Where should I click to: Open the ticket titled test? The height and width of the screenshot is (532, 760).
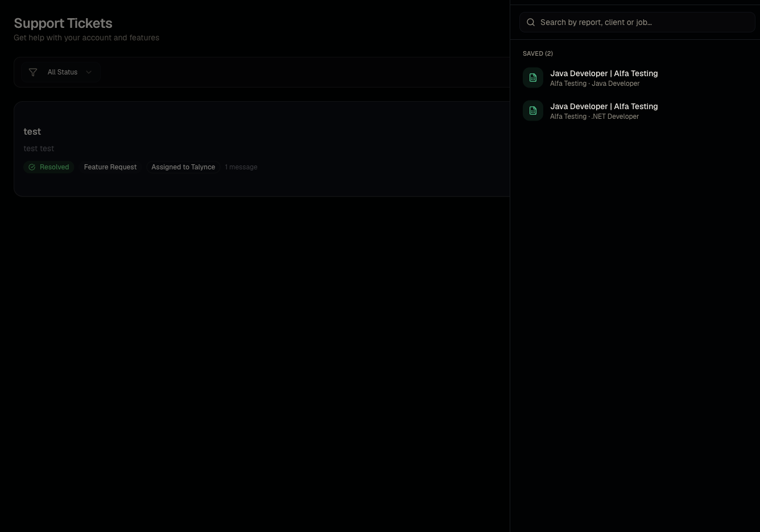[32, 131]
